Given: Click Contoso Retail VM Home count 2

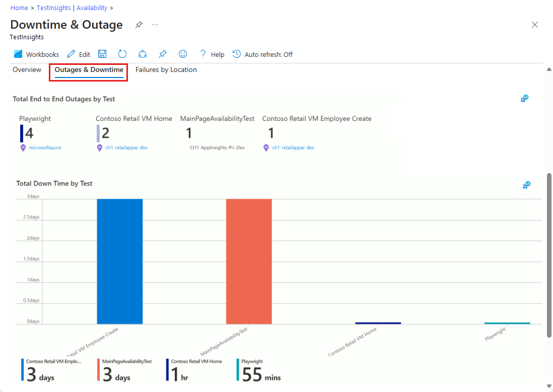Looking at the screenshot, I should [105, 133].
